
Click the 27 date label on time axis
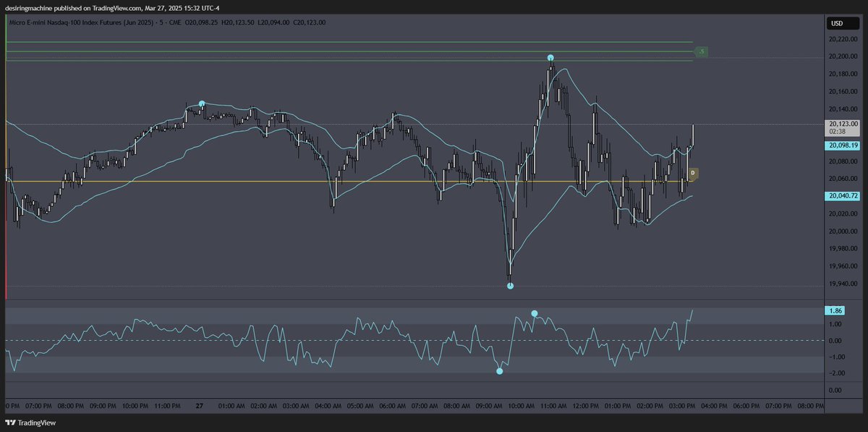[200, 407]
